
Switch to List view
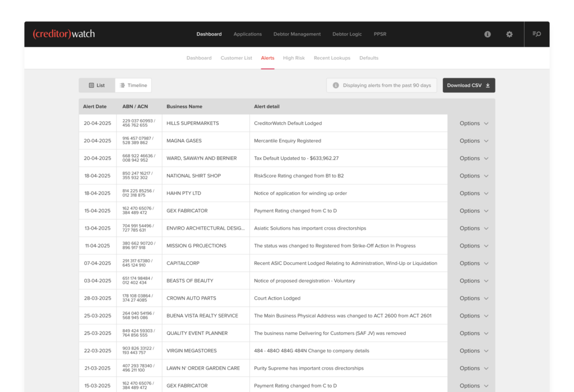(97, 86)
